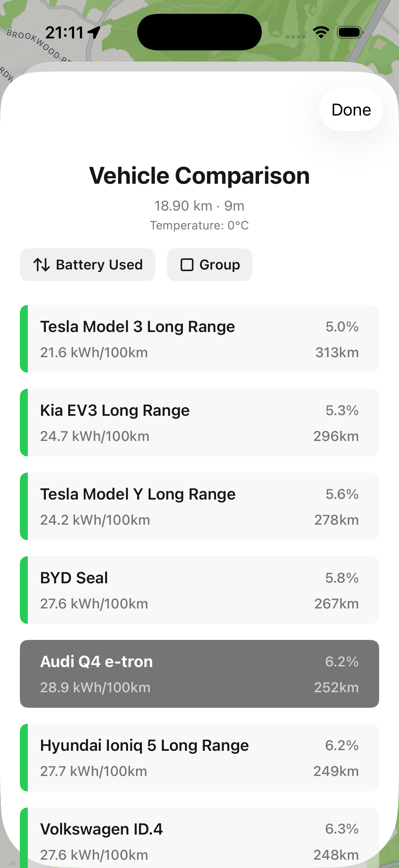Tap the Temperature: 0°C label
The width and height of the screenshot is (399, 868).
(199, 225)
